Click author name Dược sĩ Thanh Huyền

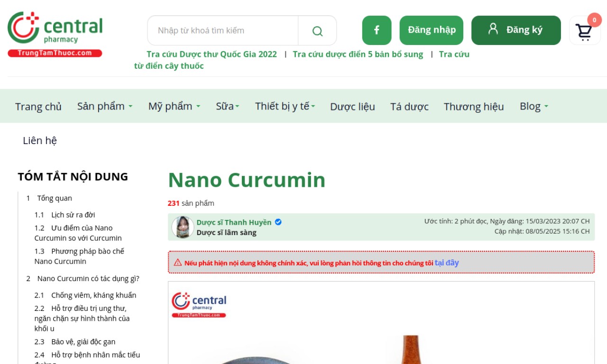(234, 222)
